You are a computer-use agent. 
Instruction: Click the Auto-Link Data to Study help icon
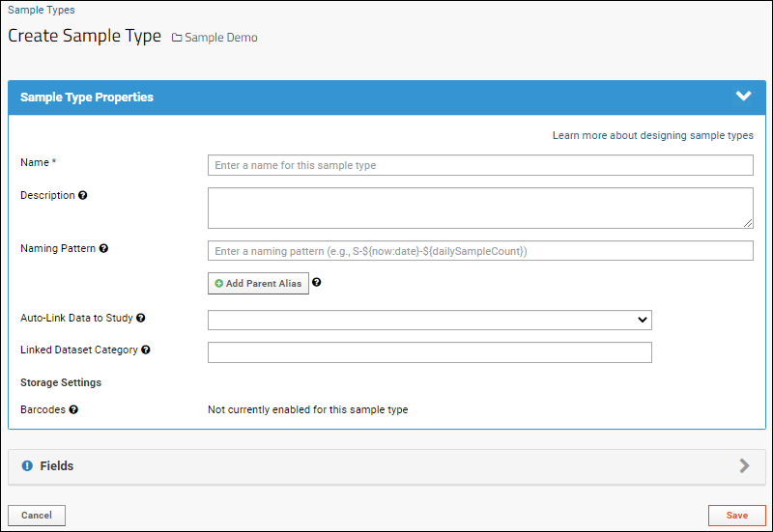tap(140, 319)
